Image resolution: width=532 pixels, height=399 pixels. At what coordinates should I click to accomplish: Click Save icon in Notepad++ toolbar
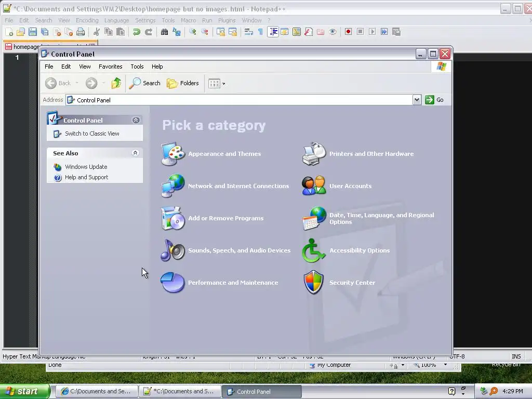(33, 32)
